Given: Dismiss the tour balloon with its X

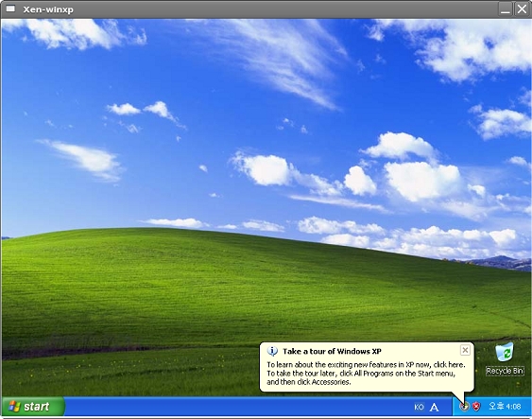Looking at the screenshot, I should tap(465, 350).
